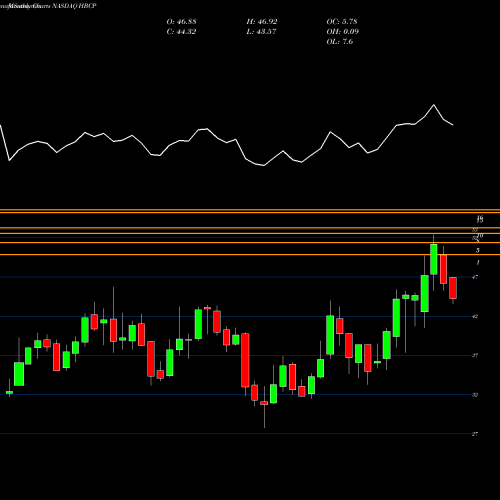Click the rightmost red candlestick

453,288
